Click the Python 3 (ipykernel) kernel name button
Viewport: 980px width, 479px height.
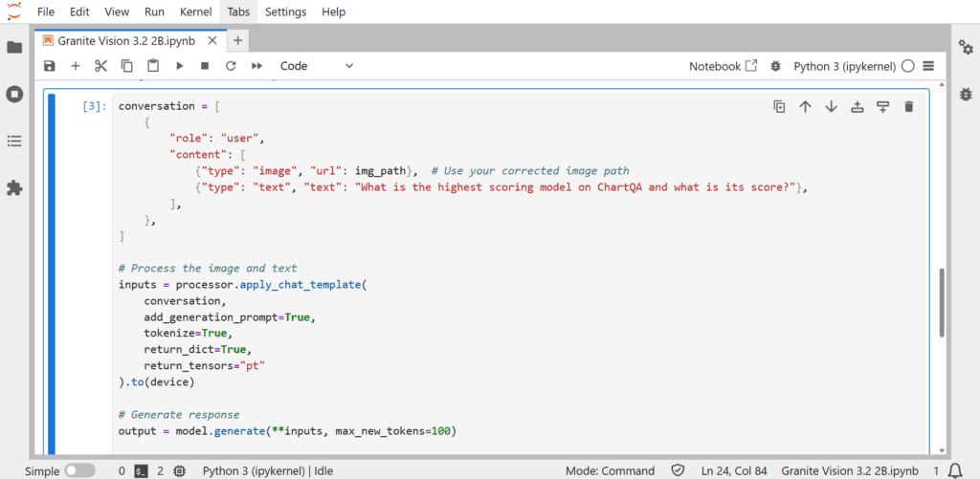tap(845, 66)
